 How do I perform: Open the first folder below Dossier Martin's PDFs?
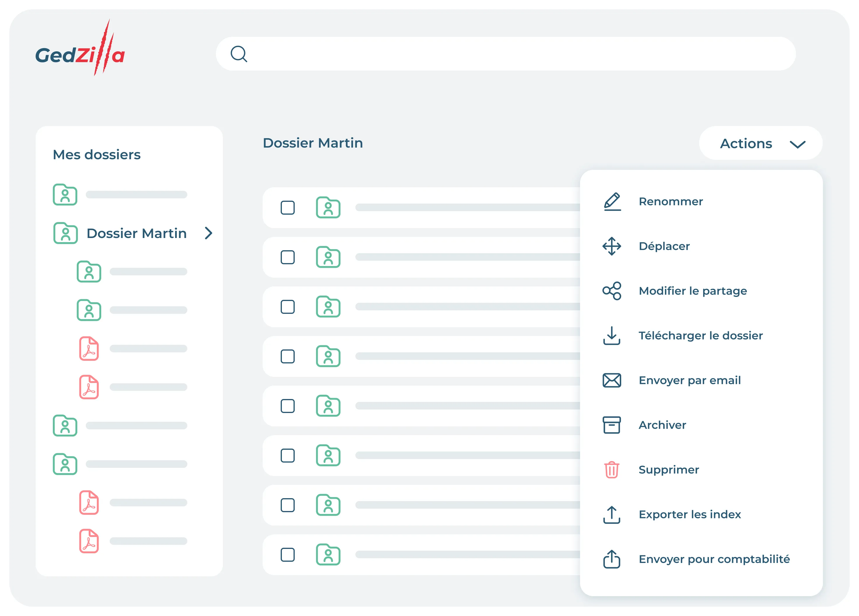pos(120,426)
